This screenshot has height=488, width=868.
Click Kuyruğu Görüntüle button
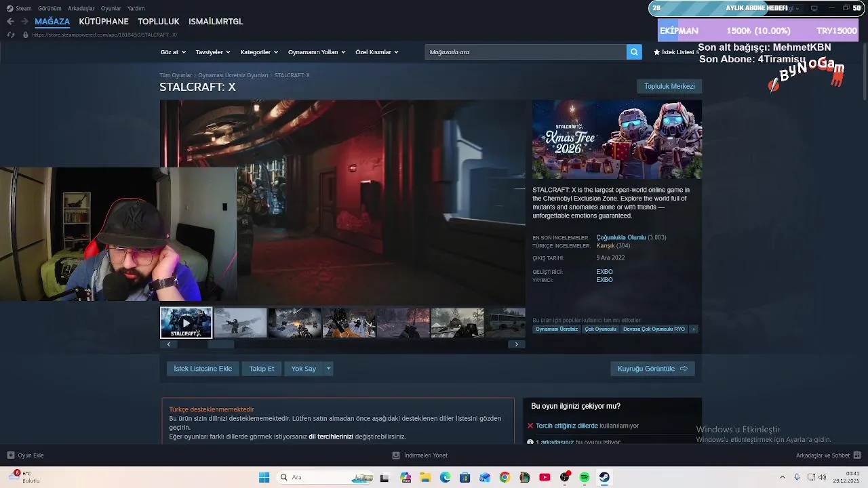coord(652,369)
